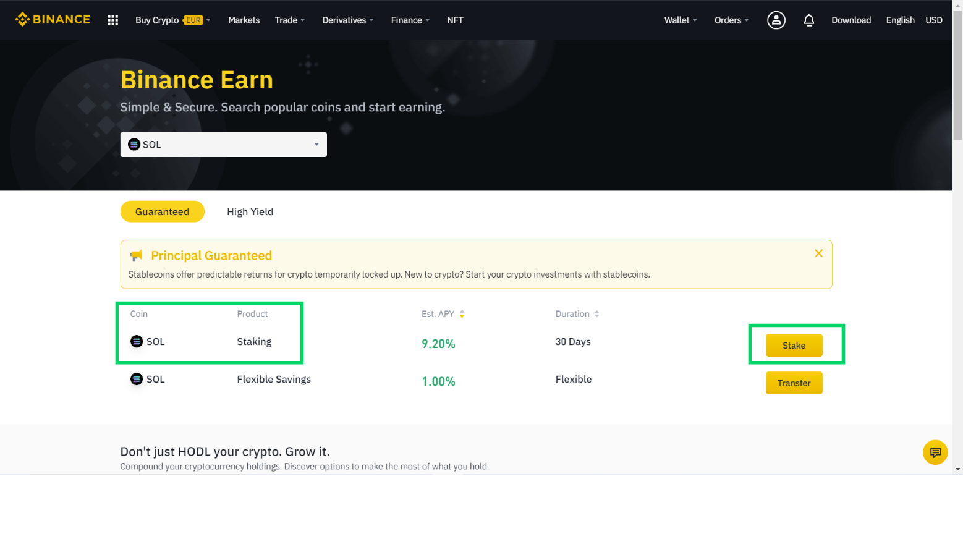Select the Guaranteed tab
Screen dimensions: 963x560
point(163,211)
